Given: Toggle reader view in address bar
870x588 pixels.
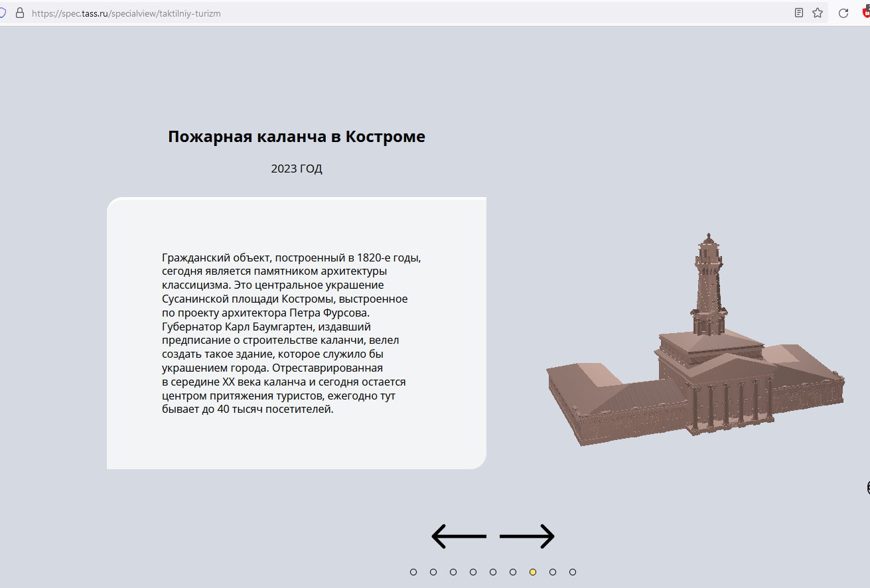Looking at the screenshot, I should click(799, 13).
